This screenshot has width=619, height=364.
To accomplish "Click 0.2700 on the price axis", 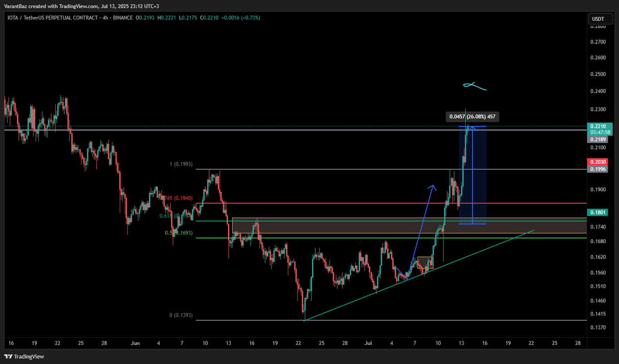I will 598,41.
